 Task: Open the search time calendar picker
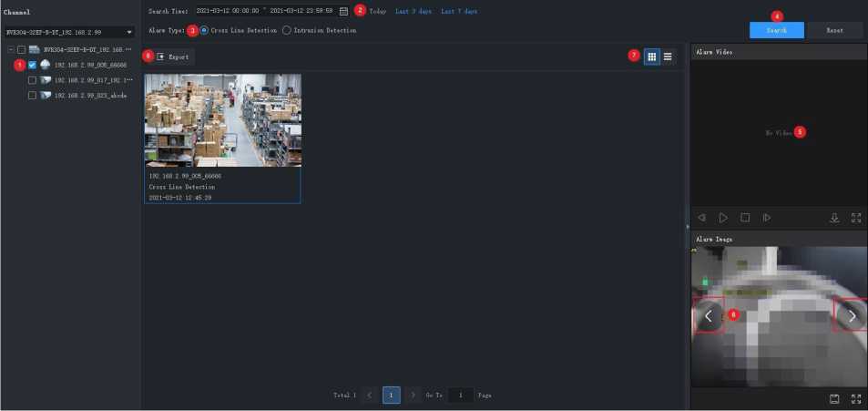(x=343, y=11)
